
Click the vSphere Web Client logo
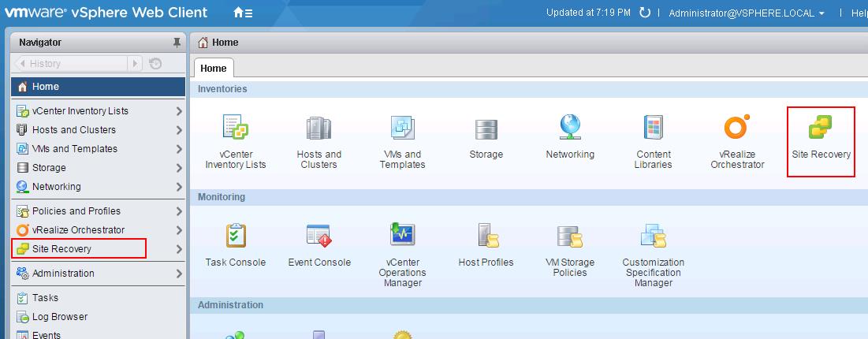point(106,12)
